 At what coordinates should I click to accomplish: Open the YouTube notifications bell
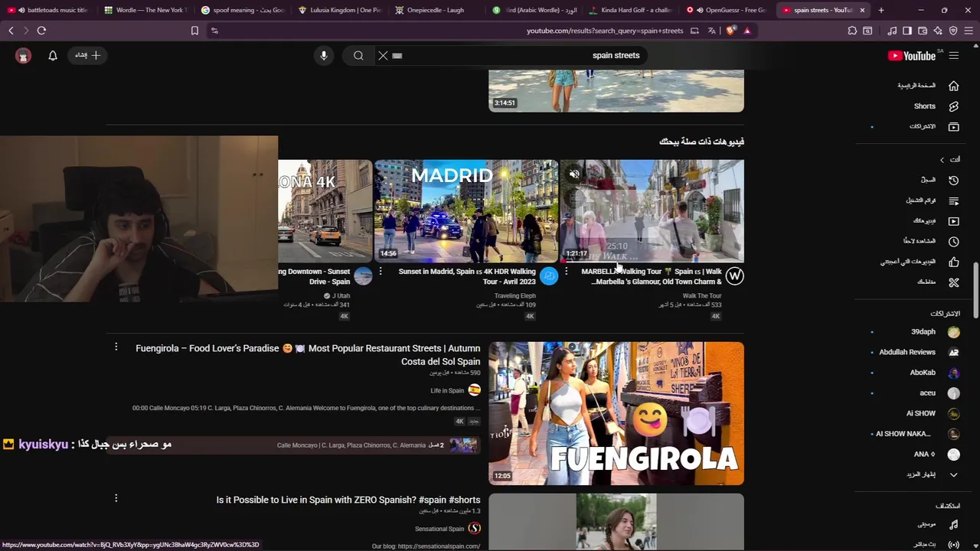point(53,55)
